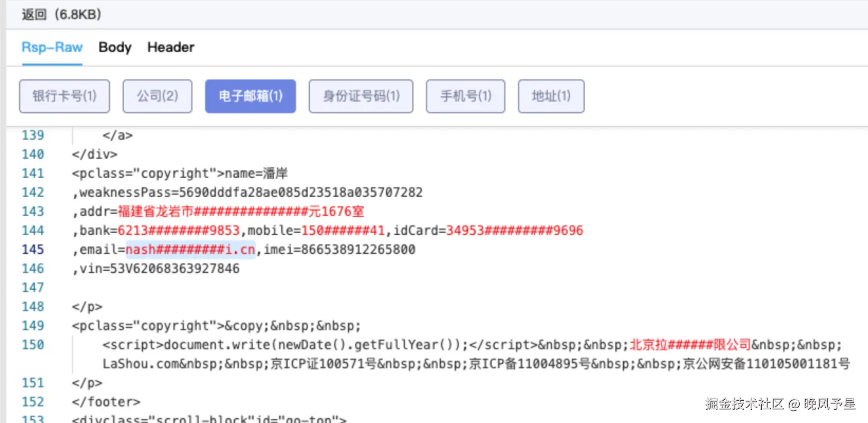Filter by 身份证号码(1) tag
Viewport: 868px width, 423px height.
coord(361,96)
